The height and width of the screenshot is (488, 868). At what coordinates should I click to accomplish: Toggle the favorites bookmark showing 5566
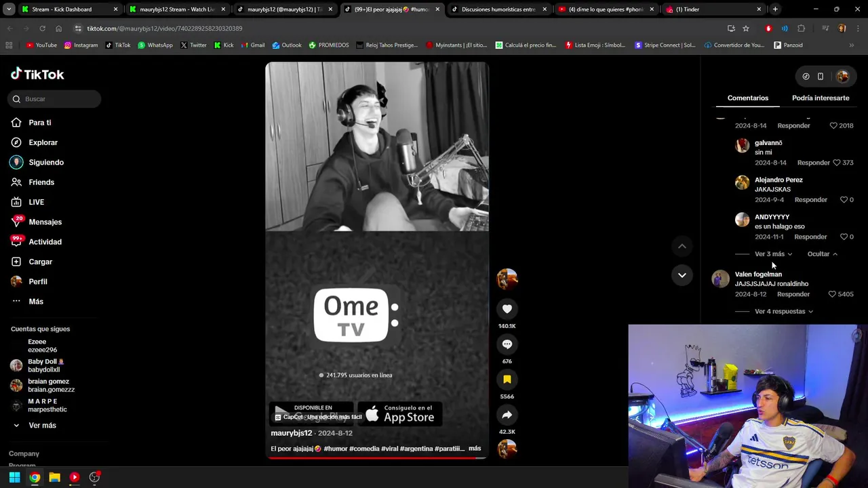507,380
